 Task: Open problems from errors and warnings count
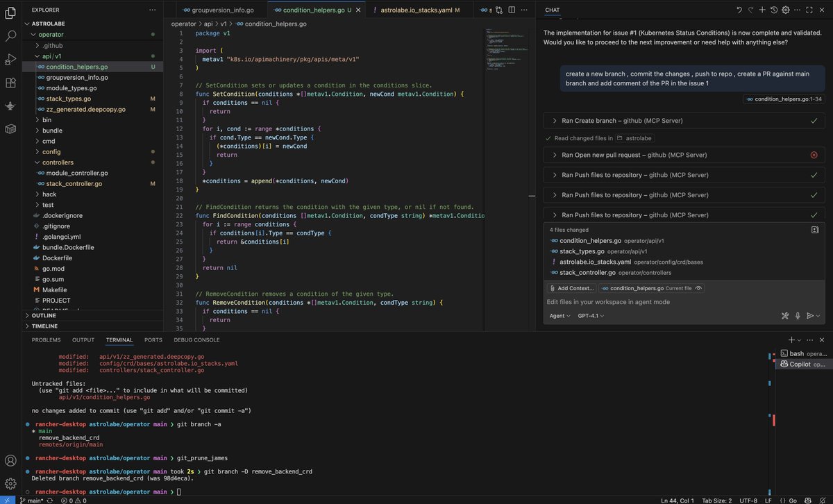[74, 500]
